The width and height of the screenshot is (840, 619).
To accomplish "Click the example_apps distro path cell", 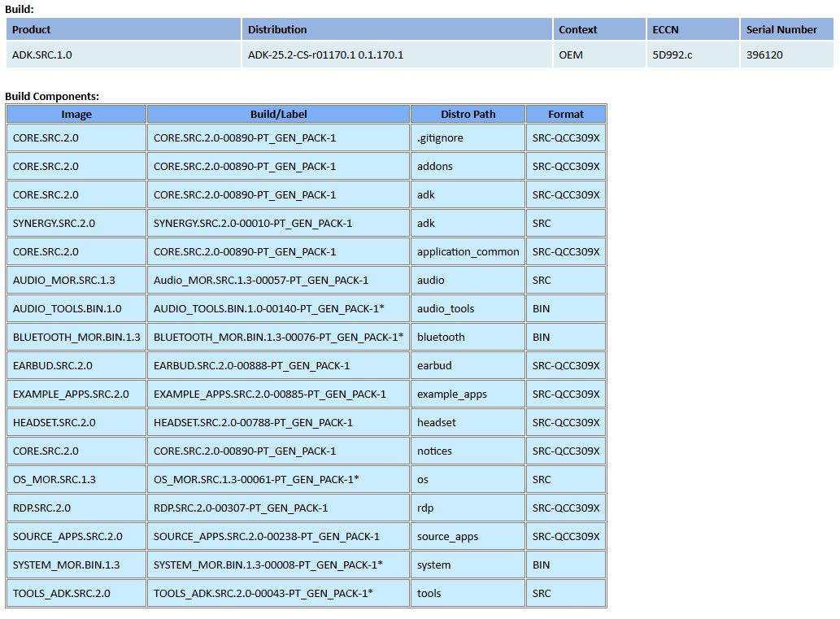I will [x=452, y=394].
